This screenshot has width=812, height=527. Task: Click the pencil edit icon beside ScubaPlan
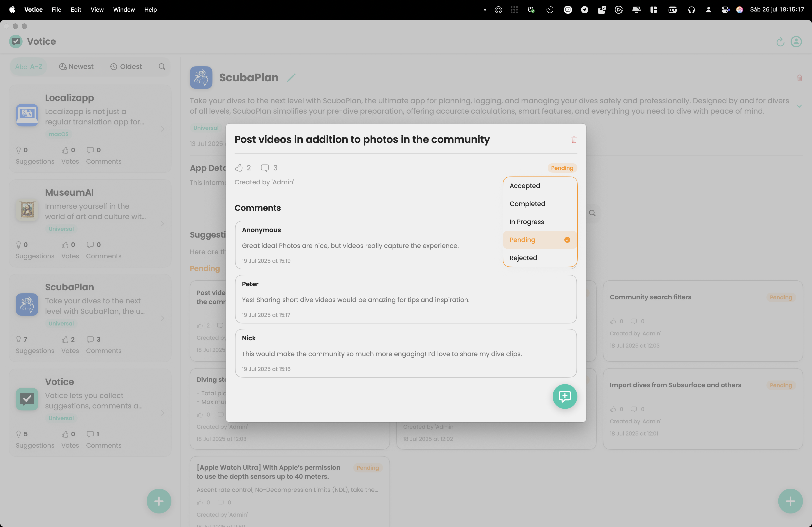coord(291,78)
